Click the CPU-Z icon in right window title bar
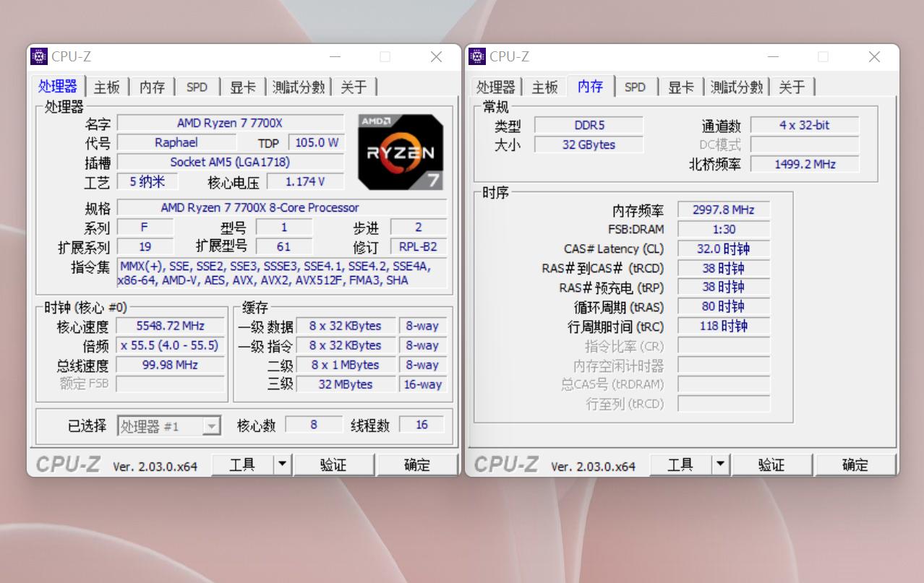 click(x=476, y=56)
